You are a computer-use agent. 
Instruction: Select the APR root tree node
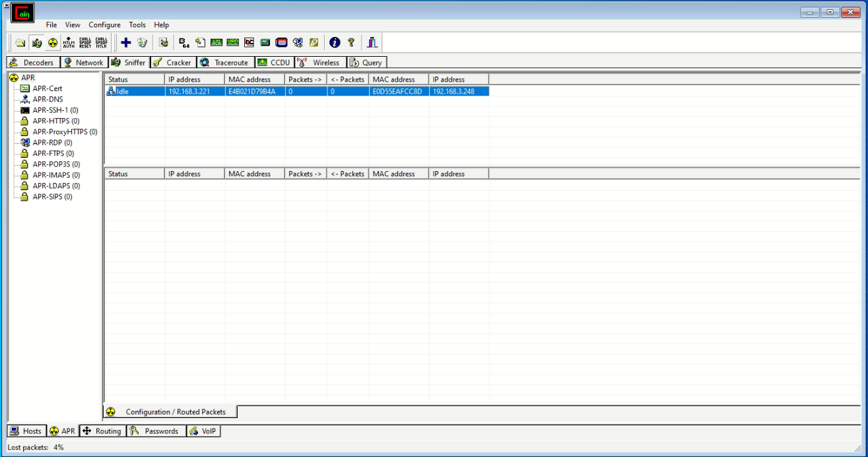click(27, 77)
